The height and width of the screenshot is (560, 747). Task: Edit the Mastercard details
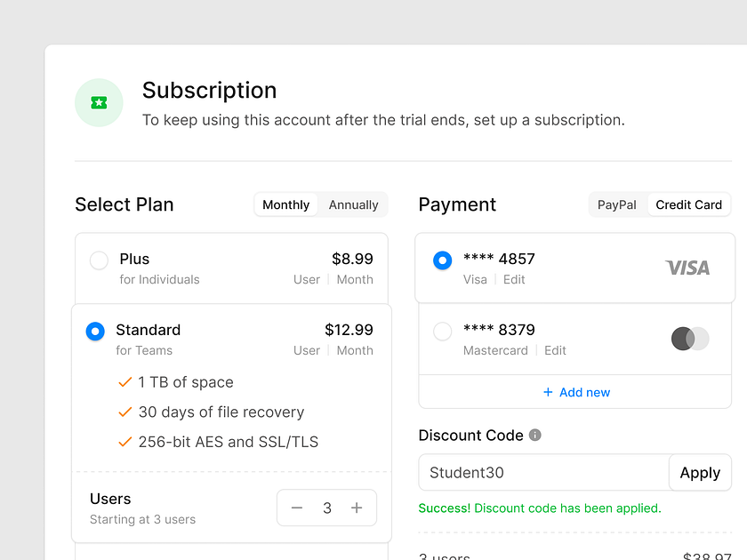click(x=555, y=350)
